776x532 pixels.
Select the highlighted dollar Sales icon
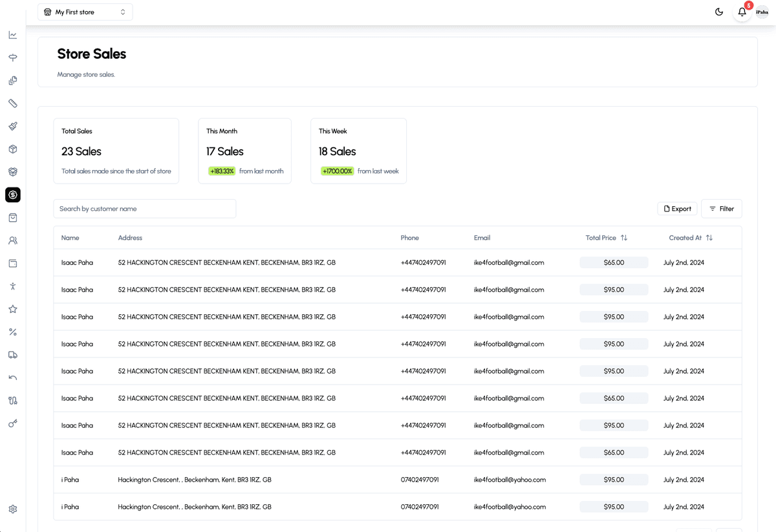tap(13, 195)
